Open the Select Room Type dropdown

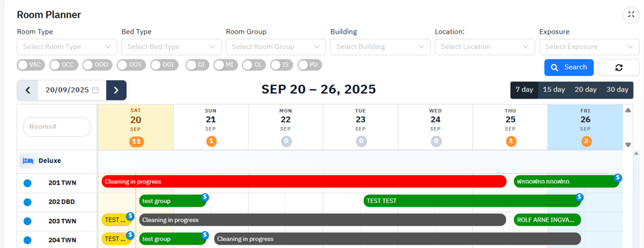pyautogui.click(x=67, y=47)
